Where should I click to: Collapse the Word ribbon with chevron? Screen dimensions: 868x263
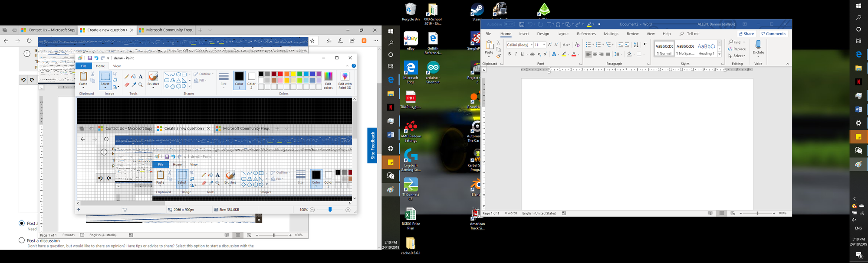788,64
